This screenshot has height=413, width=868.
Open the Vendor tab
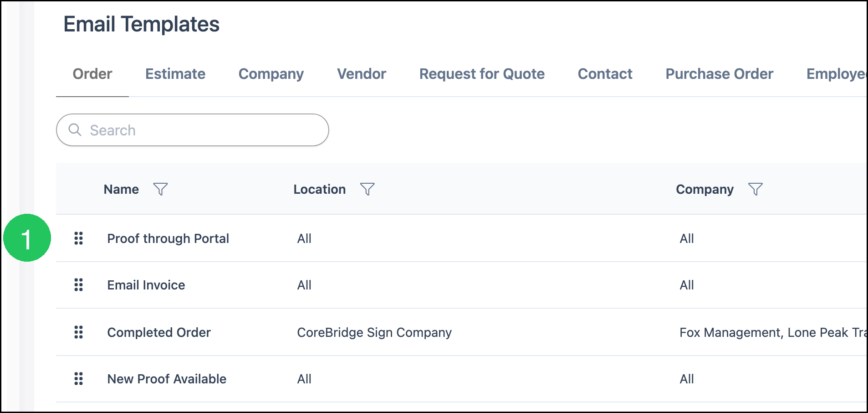tap(362, 74)
